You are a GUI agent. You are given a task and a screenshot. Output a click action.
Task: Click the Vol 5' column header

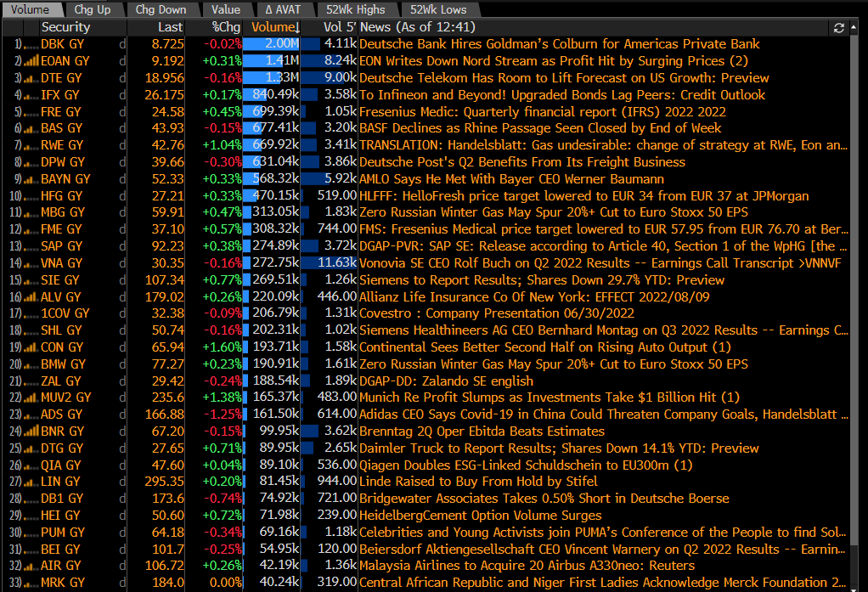pyautogui.click(x=340, y=27)
